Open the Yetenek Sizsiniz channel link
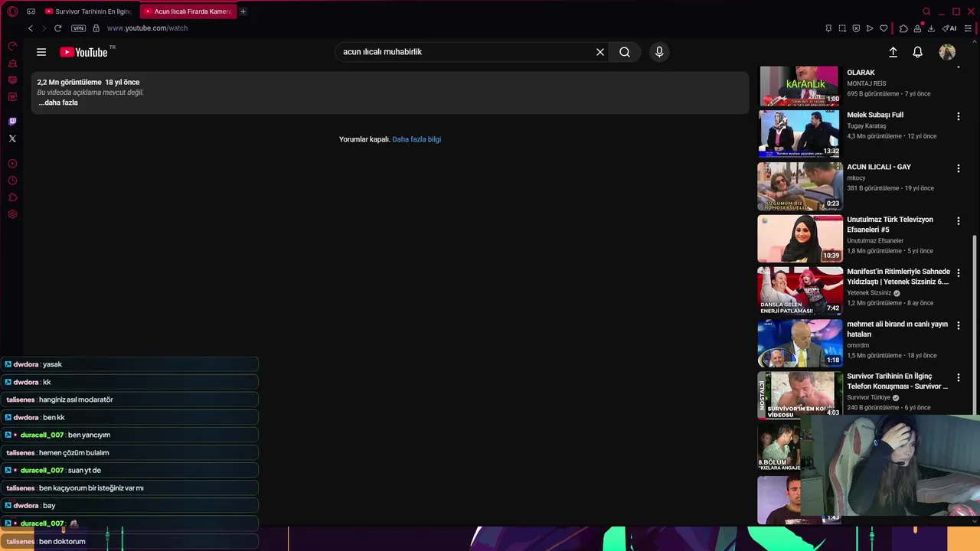 click(x=869, y=292)
